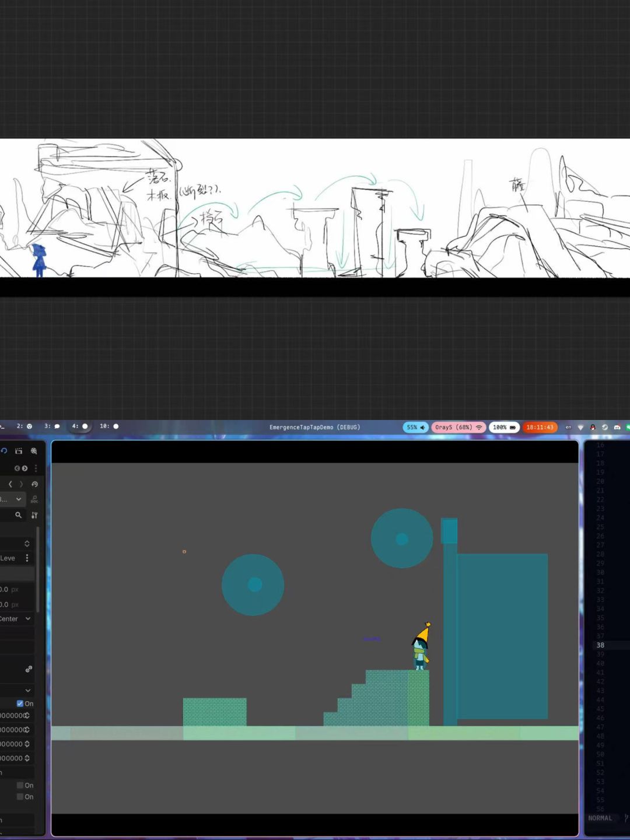Click the chain link icon in the inspector
This screenshot has height=840, width=630.
tap(29, 669)
